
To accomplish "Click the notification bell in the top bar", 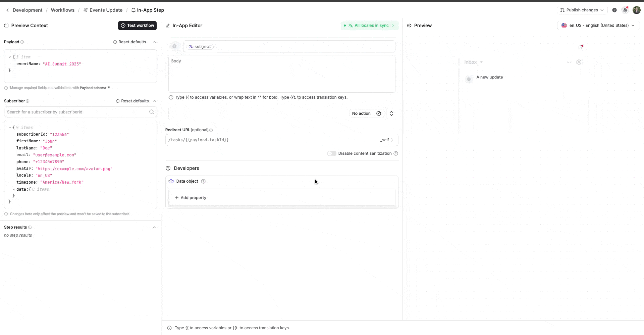I will tap(625, 10).
